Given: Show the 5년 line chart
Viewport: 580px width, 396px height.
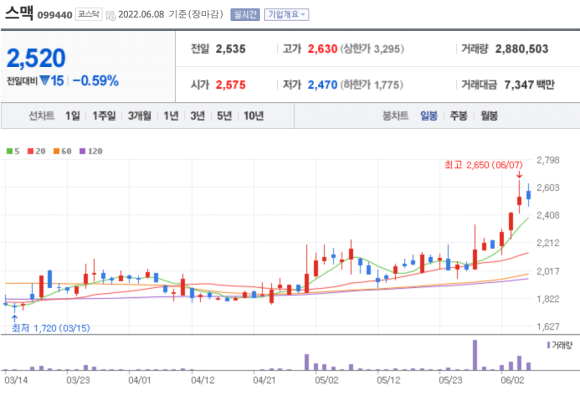Looking at the screenshot, I should click(224, 116).
